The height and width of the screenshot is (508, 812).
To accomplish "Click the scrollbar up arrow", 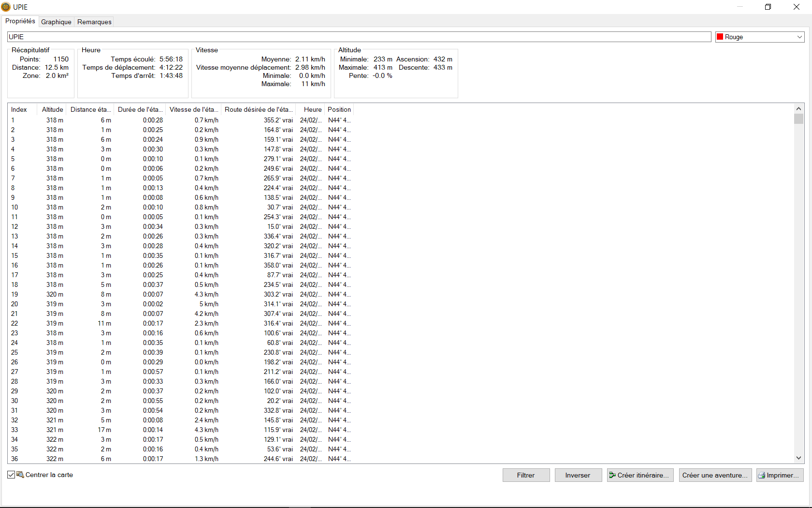I will coord(798,109).
